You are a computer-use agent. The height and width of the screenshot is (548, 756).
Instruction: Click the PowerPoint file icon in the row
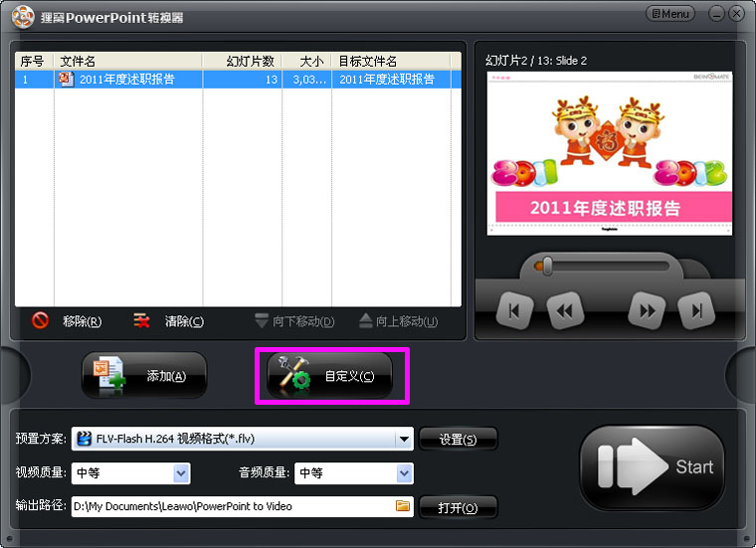[x=66, y=79]
